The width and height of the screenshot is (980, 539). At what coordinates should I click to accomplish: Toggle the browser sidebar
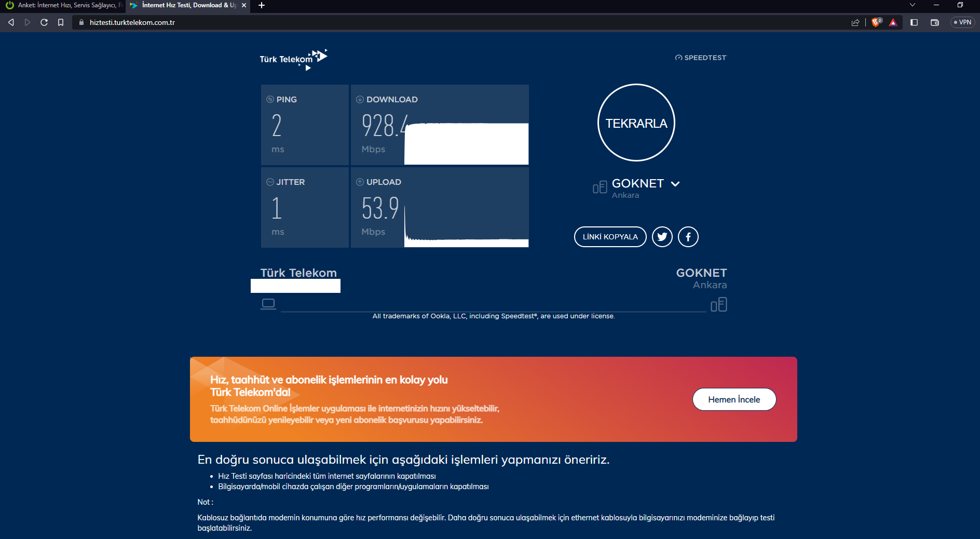coord(914,22)
